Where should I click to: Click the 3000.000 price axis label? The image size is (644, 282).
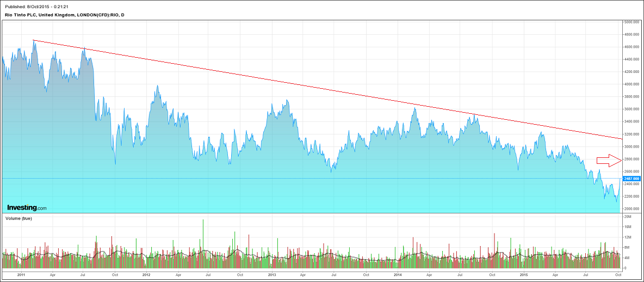coord(631,147)
